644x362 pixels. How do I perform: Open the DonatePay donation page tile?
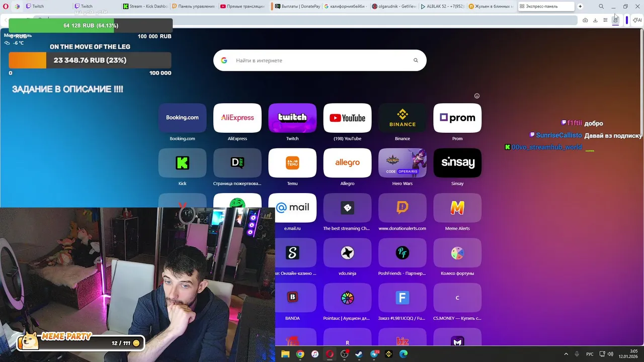237,162
